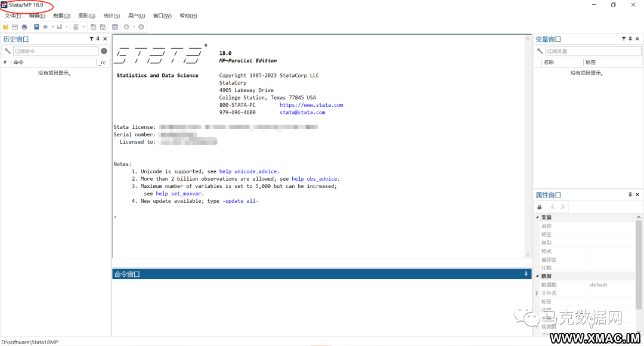
Task: Open the 用户(U) menu
Action: pos(137,16)
